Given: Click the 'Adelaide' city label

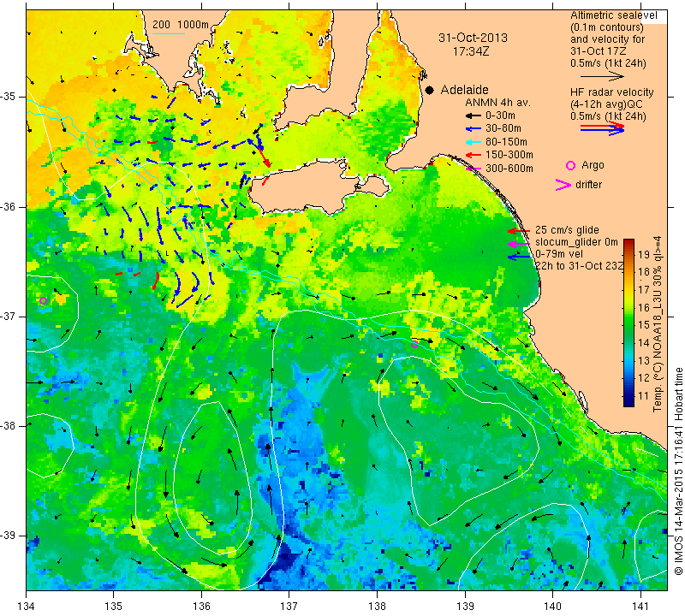Looking at the screenshot, I should coord(464,90).
